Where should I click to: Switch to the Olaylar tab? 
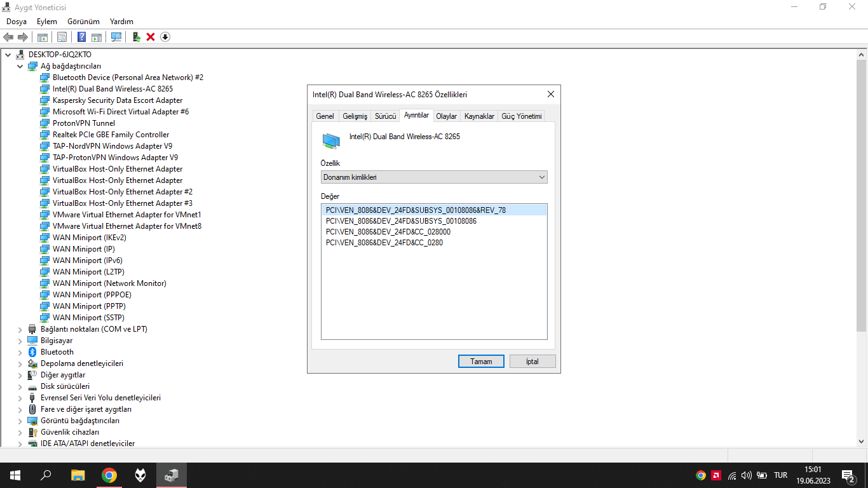[446, 116]
